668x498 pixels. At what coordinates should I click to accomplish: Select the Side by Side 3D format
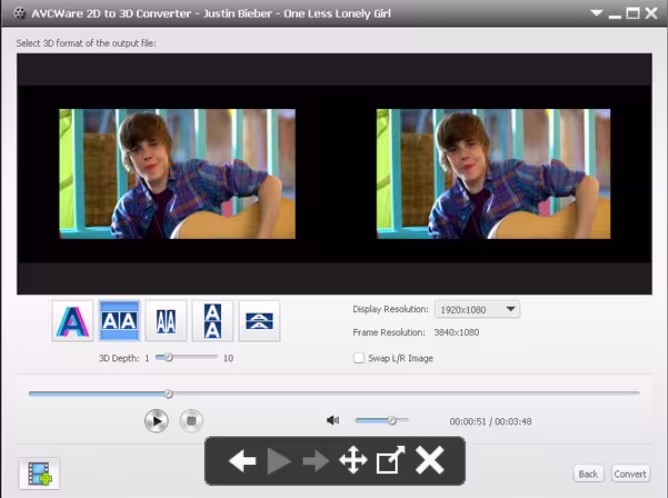pyautogui.click(x=119, y=321)
